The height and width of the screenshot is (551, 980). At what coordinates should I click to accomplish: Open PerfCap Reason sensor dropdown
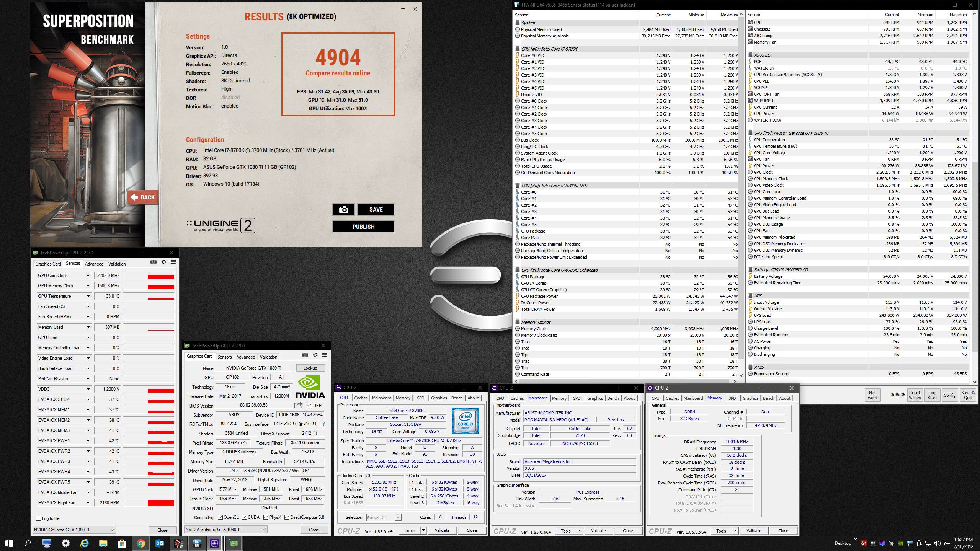[88, 379]
